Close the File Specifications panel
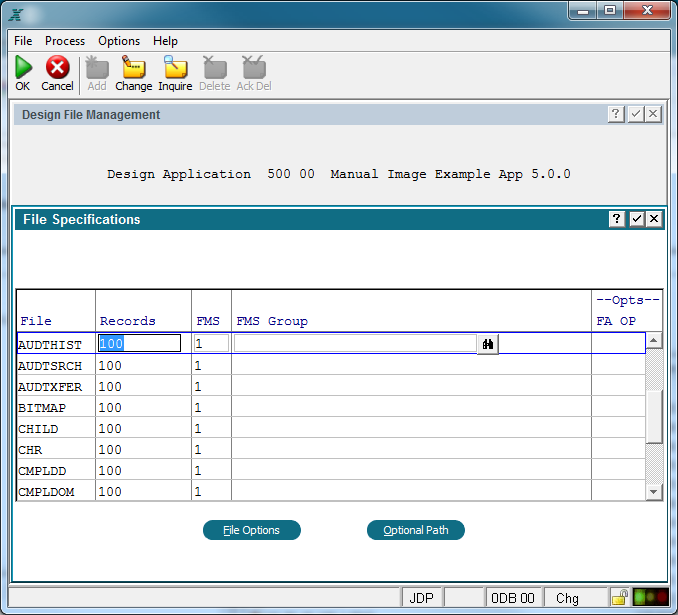 tap(654, 219)
